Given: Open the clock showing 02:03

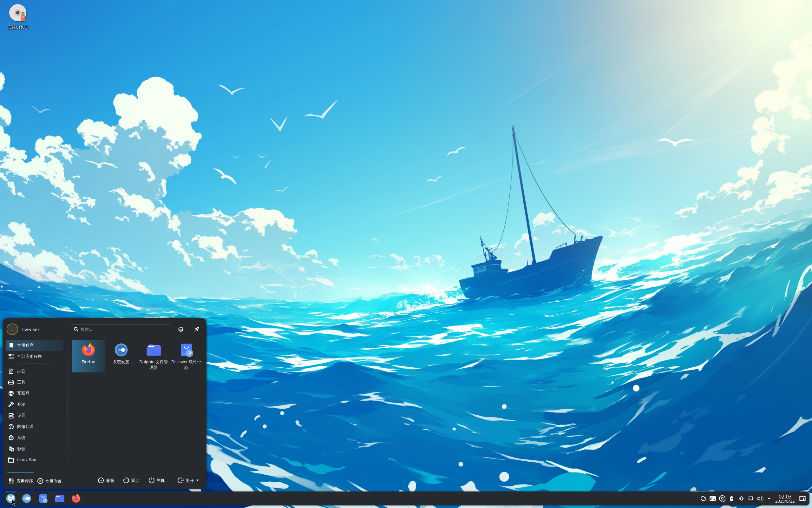Looking at the screenshot, I should pos(785,498).
